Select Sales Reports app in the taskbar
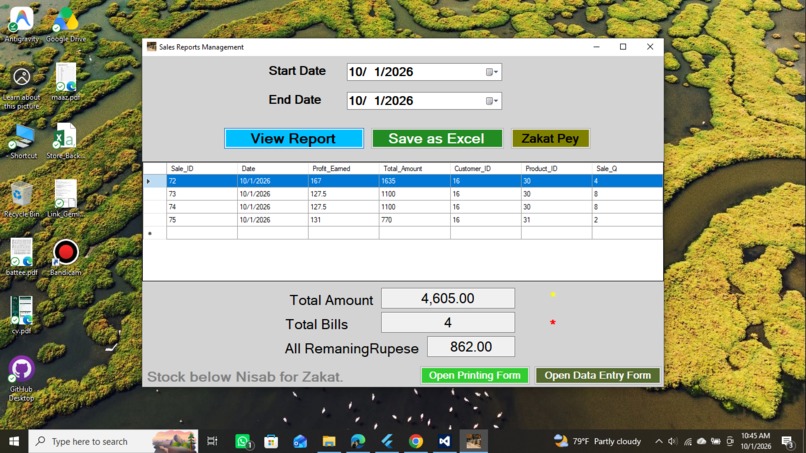Screen dimensions: 806x453 (473, 441)
